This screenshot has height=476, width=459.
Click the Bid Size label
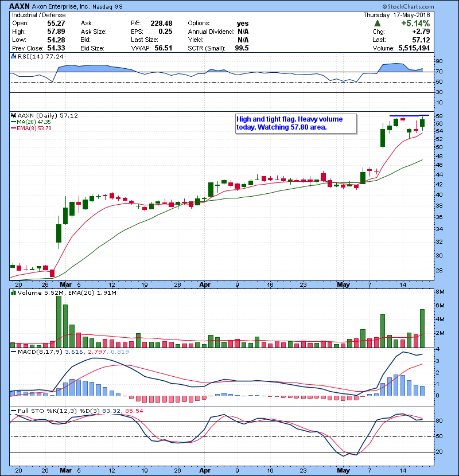pyautogui.click(x=92, y=48)
